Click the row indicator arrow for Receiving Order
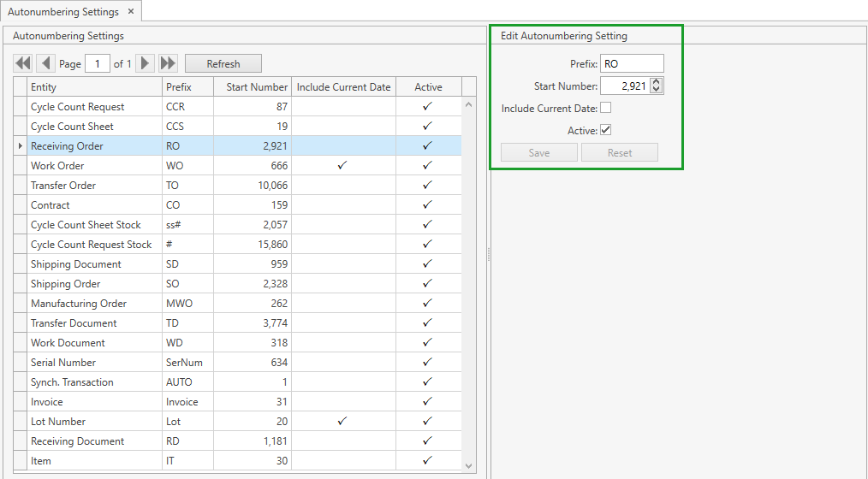This screenshot has height=479, width=868. (x=21, y=146)
